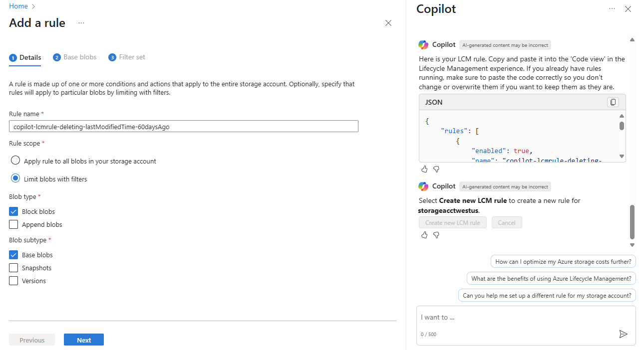Open the Add a rule ellipsis menu
Viewport: 644px width, 350px height.
(81, 23)
